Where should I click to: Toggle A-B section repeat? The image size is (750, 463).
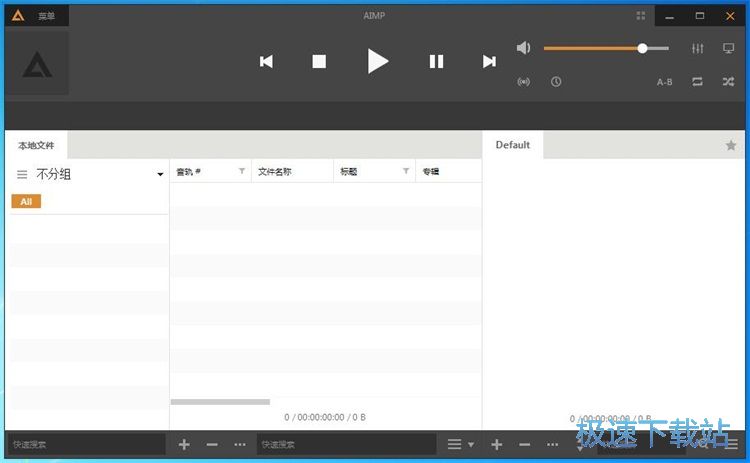664,82
